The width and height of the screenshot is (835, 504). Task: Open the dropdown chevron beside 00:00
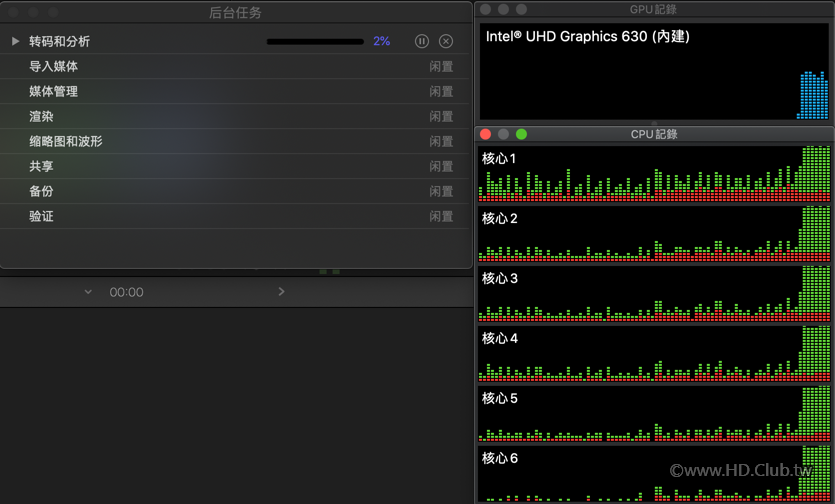point(88,292)
